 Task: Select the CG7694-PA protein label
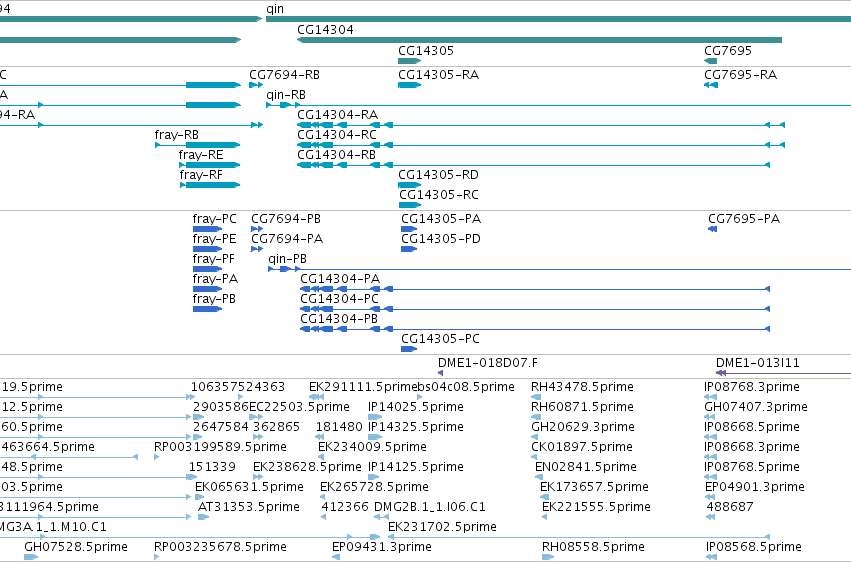point(287,239)
